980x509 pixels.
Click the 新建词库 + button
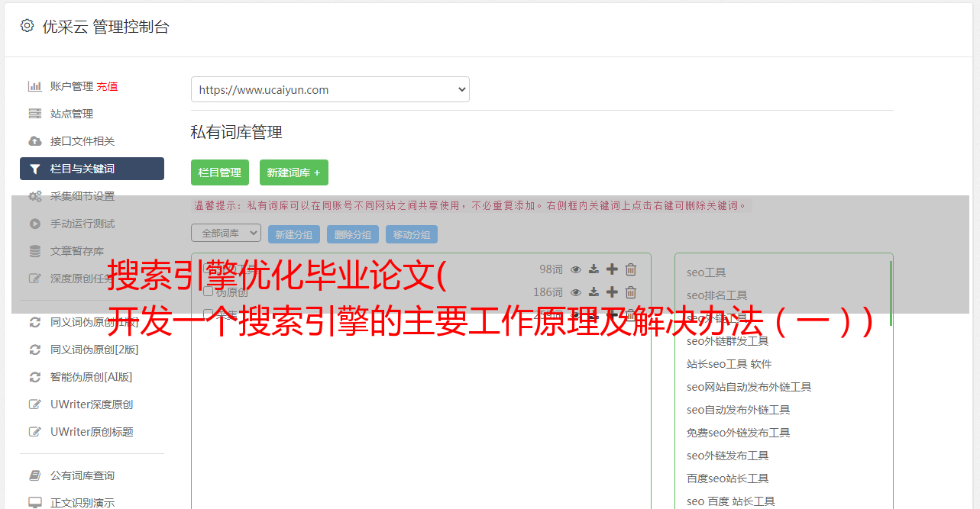[294, 172]
